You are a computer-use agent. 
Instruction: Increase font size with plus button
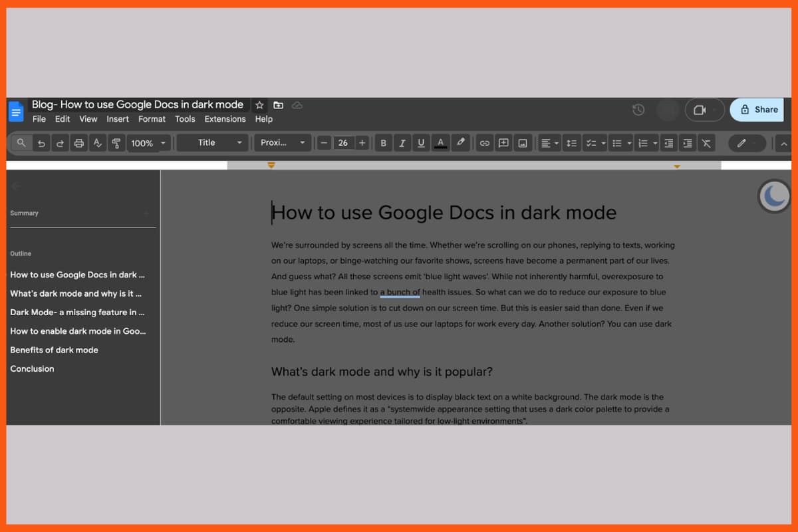click(x=362, y=143)
